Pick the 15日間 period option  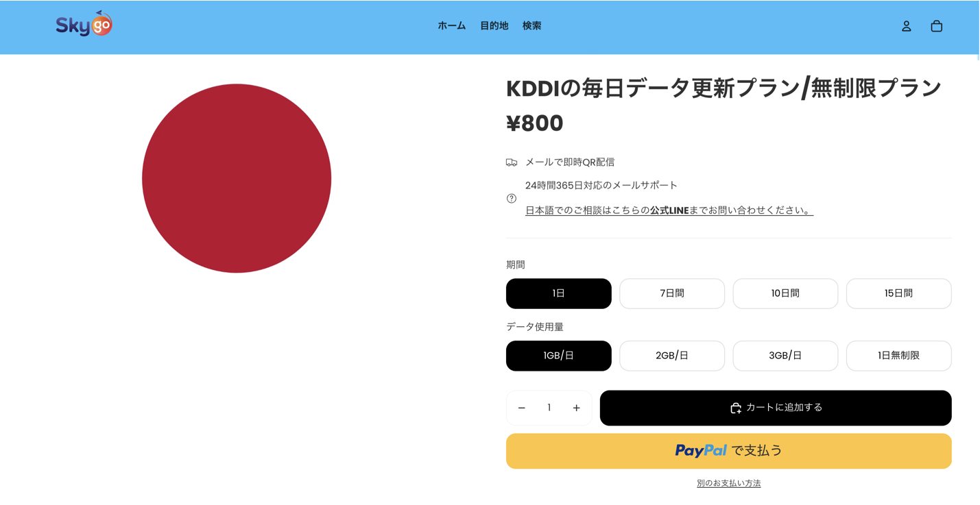pos(898,293)
